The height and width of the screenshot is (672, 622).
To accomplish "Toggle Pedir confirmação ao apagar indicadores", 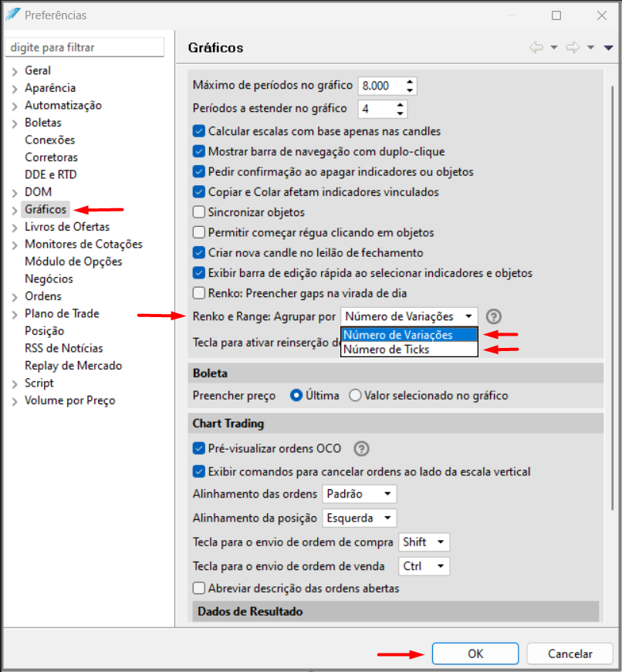I will tap(199, 171).
